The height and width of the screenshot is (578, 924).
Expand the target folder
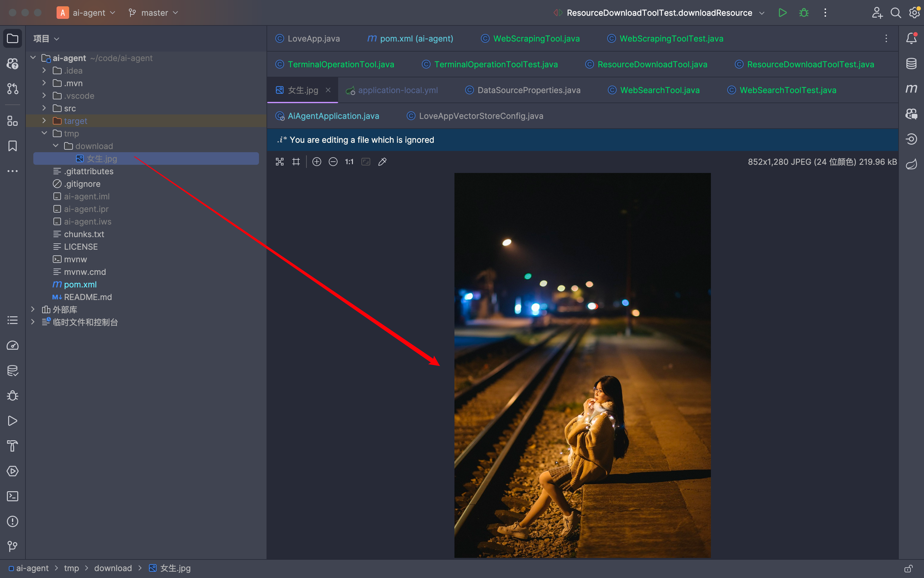(x=44, y=121)
